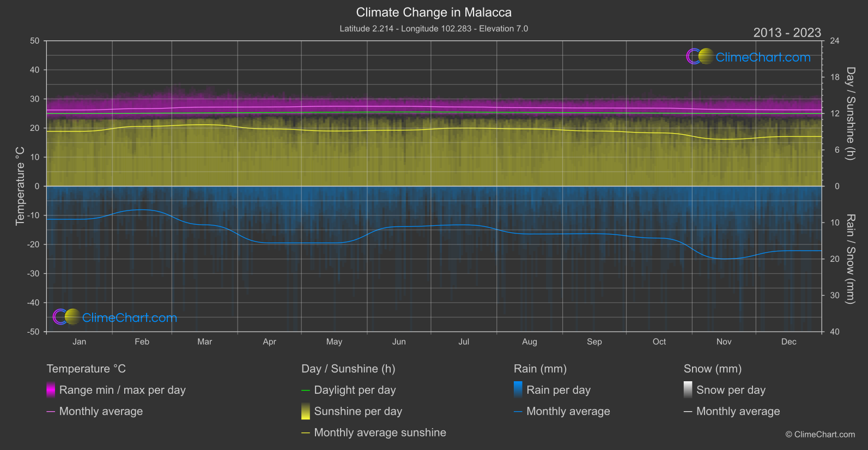Toggle the rain Monthly average legend entry
This screenshot has height=450, width=868.
tap(562, 411)
